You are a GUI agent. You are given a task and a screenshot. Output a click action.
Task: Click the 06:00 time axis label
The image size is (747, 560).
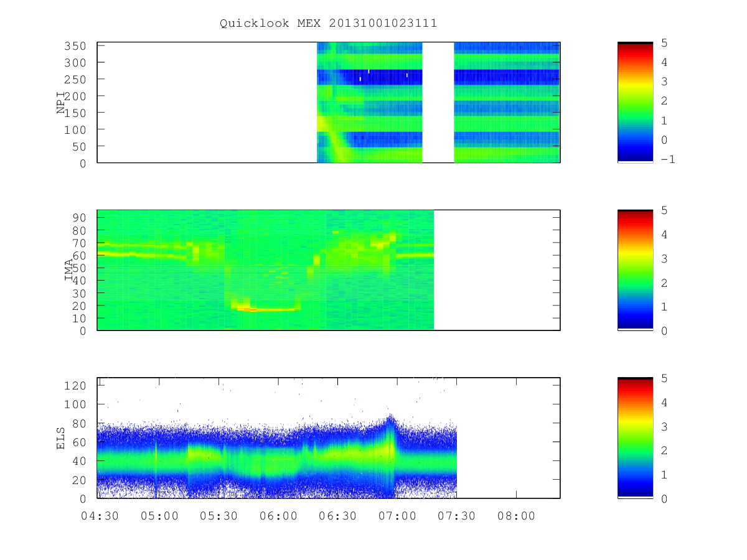pyautogui.click(x=278, y=516)
